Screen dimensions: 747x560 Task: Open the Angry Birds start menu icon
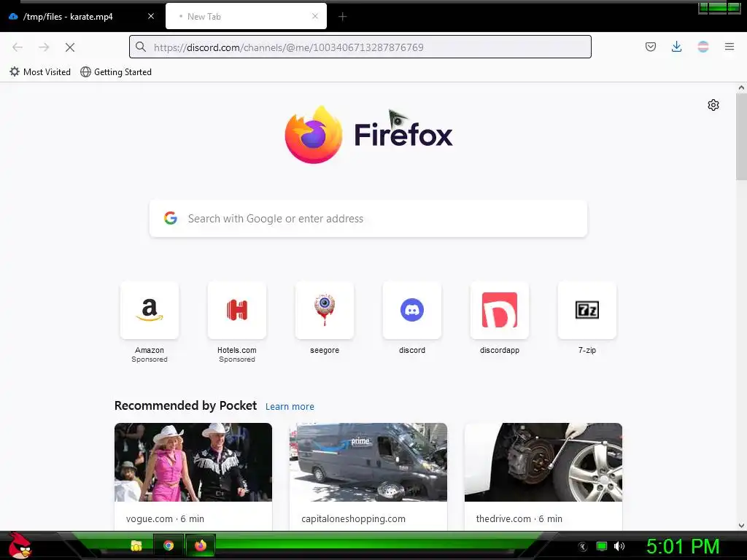coord(20,545)
